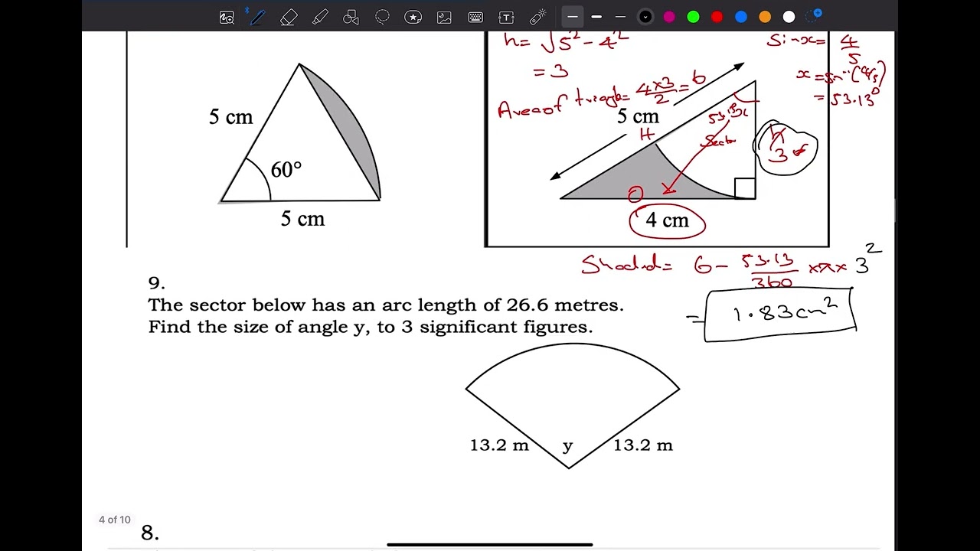This screenshot has height=551, width=980.
Task: Click the circled '4 cm' base label
Action: click(x=668, y=221)
